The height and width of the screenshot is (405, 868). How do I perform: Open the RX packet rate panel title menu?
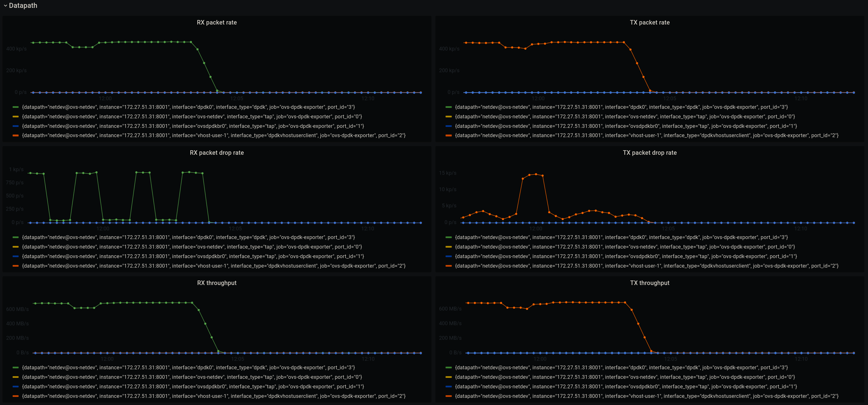pos(217,23)
